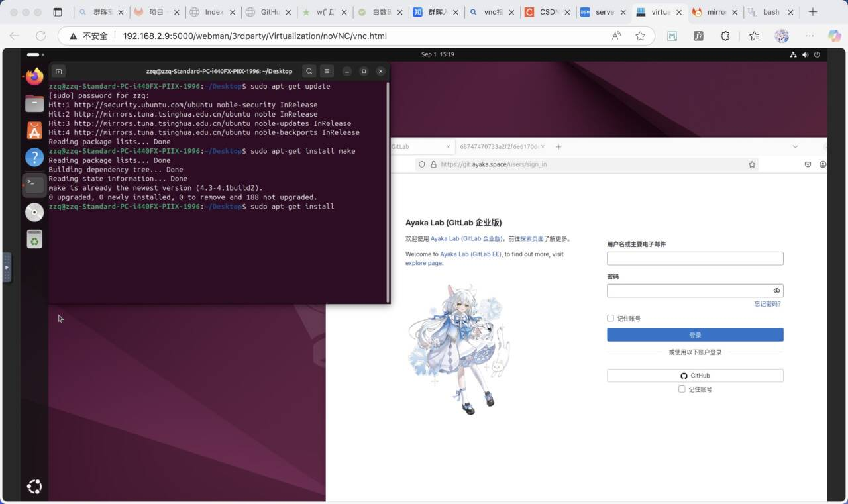This screenshot has height=504, width=848.
Task: Check the 记住账号 box under the password field
Action: click(610, 318)
